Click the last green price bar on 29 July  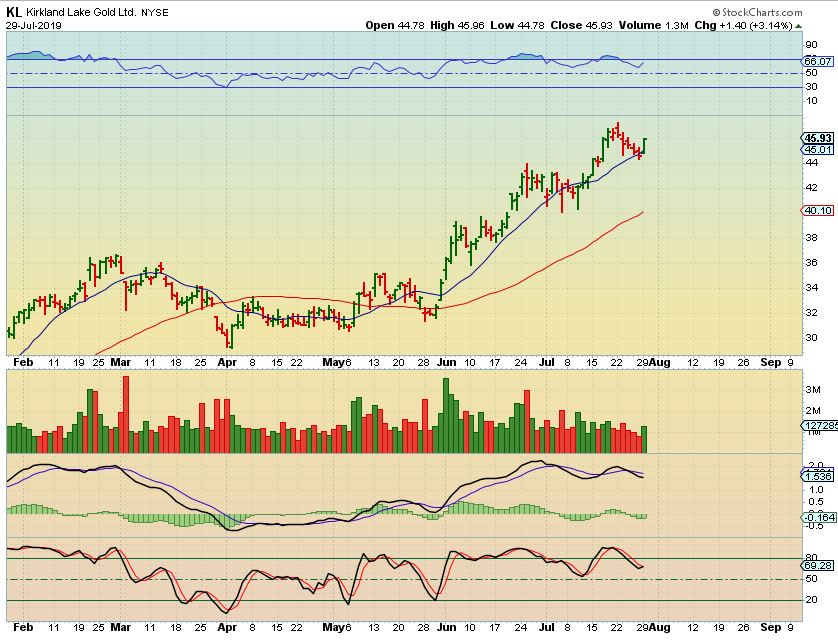(x=645, y=145)
